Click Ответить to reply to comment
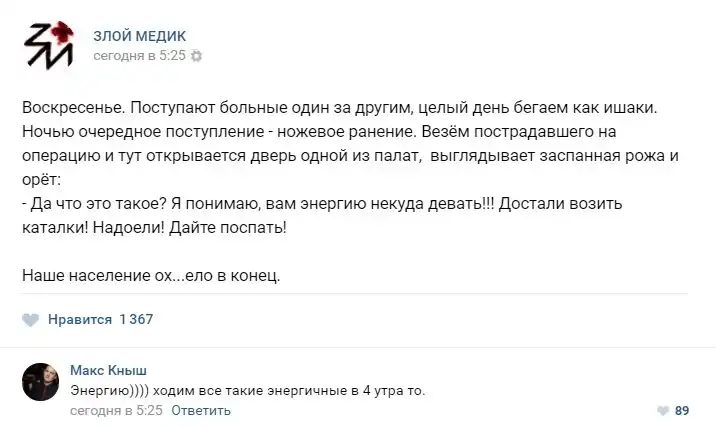Image resolution: width=716 pixels, height=428 pixels. coord(200,410)
